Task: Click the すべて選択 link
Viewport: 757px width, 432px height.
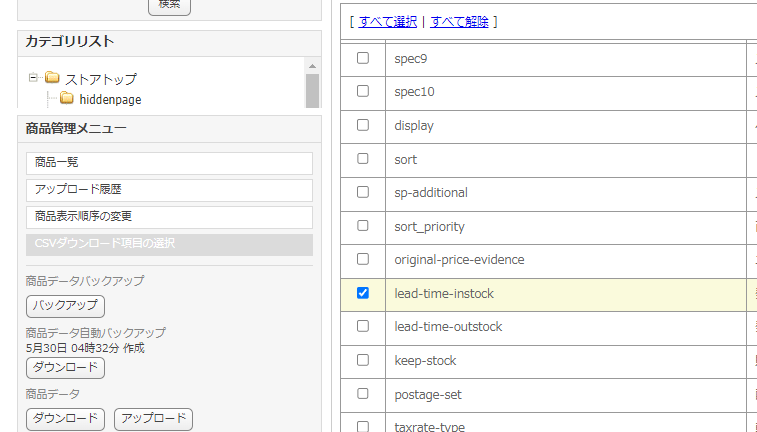Action: click(387, 21)
